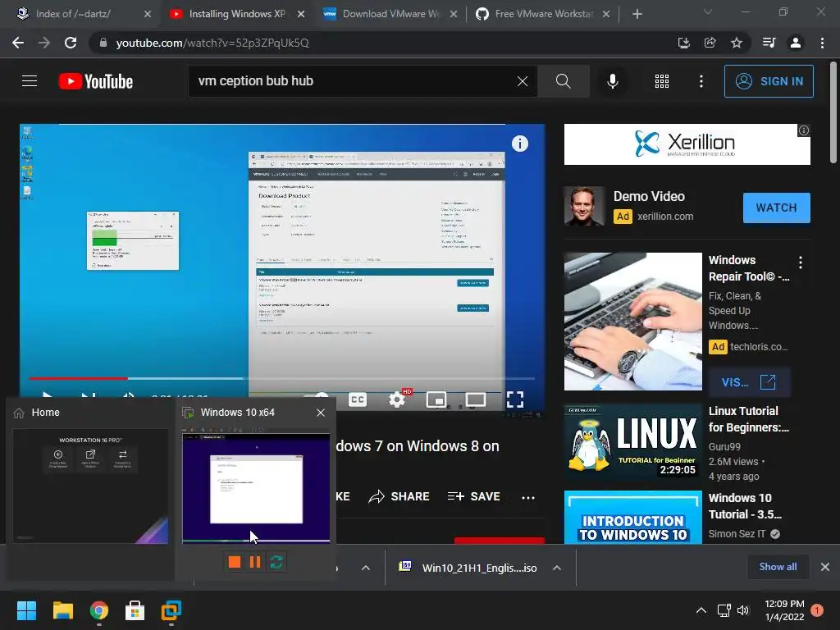Open Win10_21H1 iso download item
840x630 pixels.
click(468, 568)
